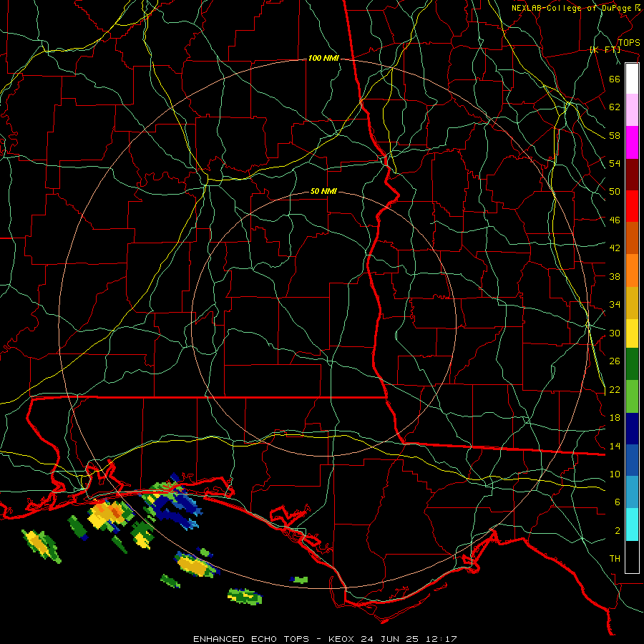Select the dark maroon legend swatch

click(632, 175)
